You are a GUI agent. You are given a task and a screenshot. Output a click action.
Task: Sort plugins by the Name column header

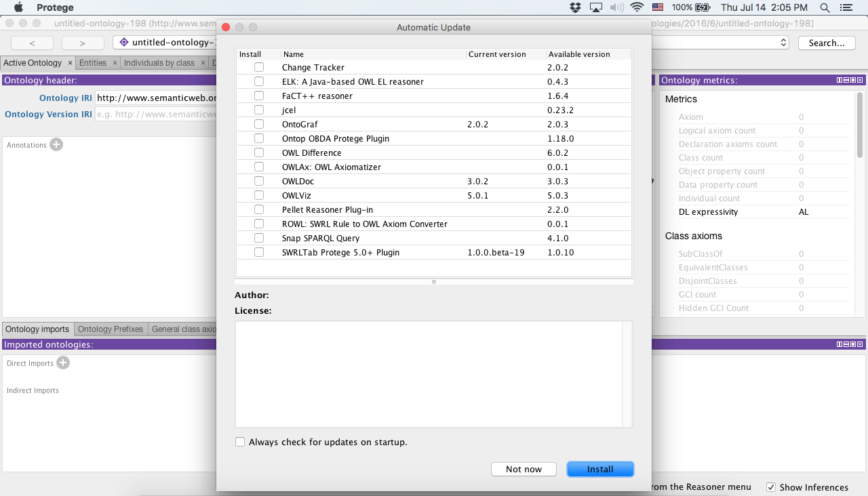coord(374,54)
